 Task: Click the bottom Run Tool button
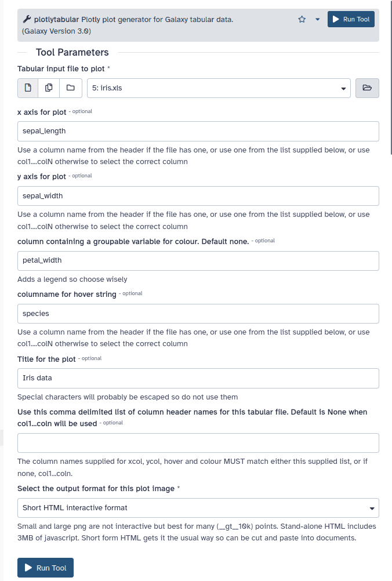point(46,568)
